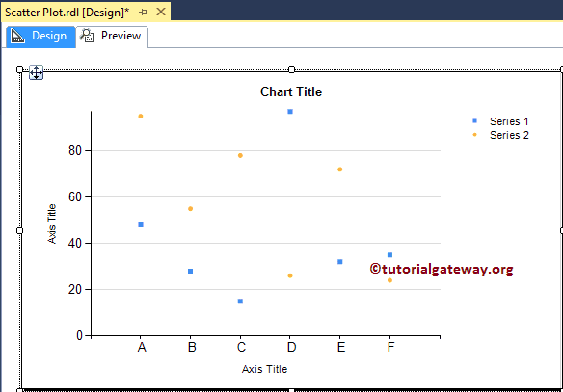Open the Preview tab
This screenshot has width=563, height=392.
pyautogui.click(x=112, y=37)
